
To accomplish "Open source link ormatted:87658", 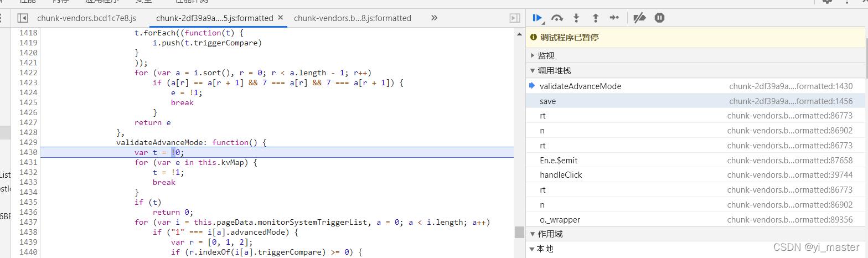I will [790, 160].
